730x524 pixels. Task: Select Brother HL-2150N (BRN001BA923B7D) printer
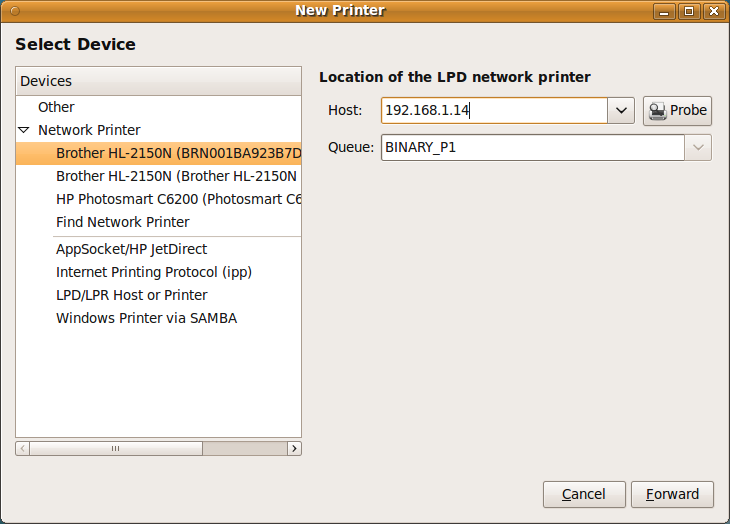pos(177,153)
